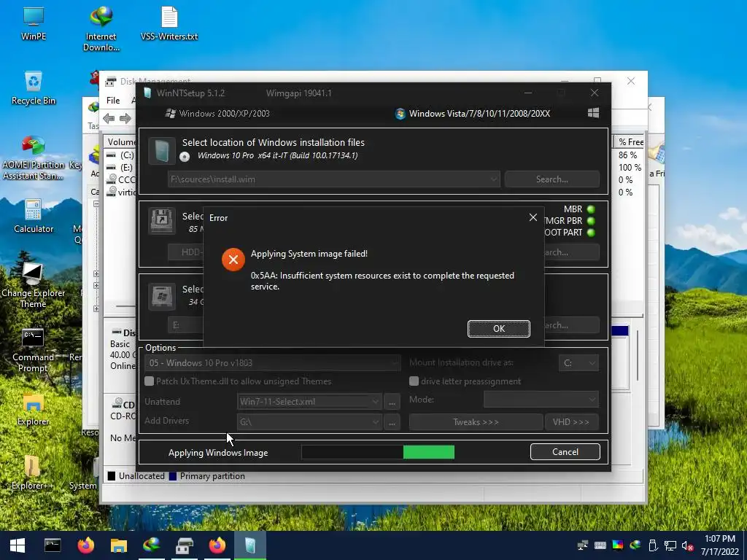The height and width of the screenshot is (560, 747).
Task: Open the Add Drivers G:\ dropdown
Action: 309,422
